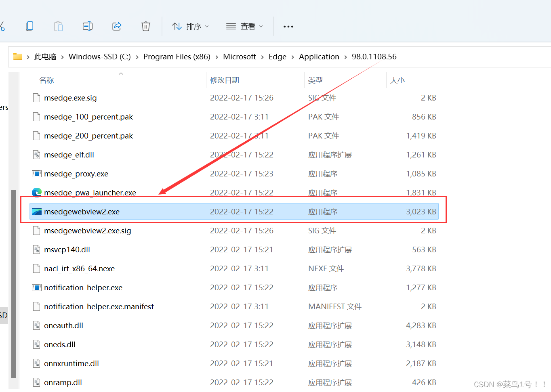Open the 查看 view dropdown
The image size is (551, 392).
[245, 26]
